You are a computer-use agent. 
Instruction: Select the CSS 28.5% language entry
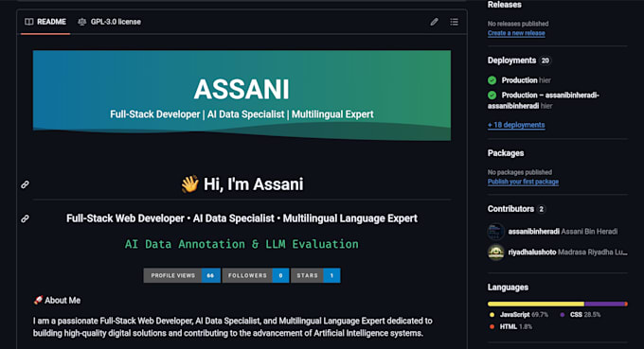[580, 315]
